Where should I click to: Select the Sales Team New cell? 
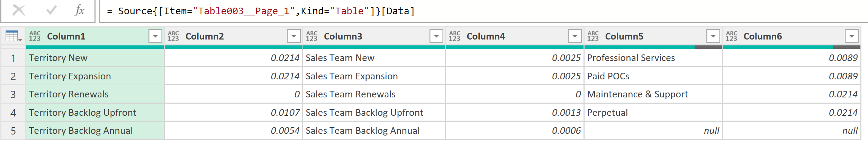pos(374,58)
